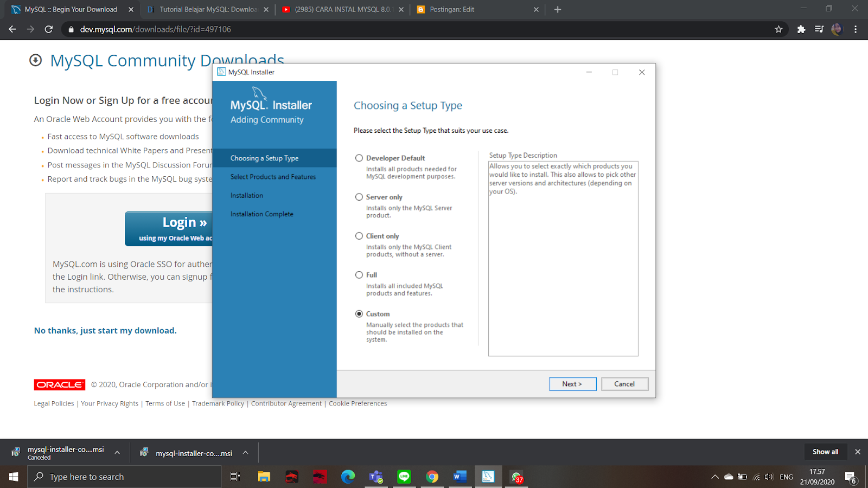Go back in Chrome history
This screenshot has width=868, height=488.
(x=12, y=29)
